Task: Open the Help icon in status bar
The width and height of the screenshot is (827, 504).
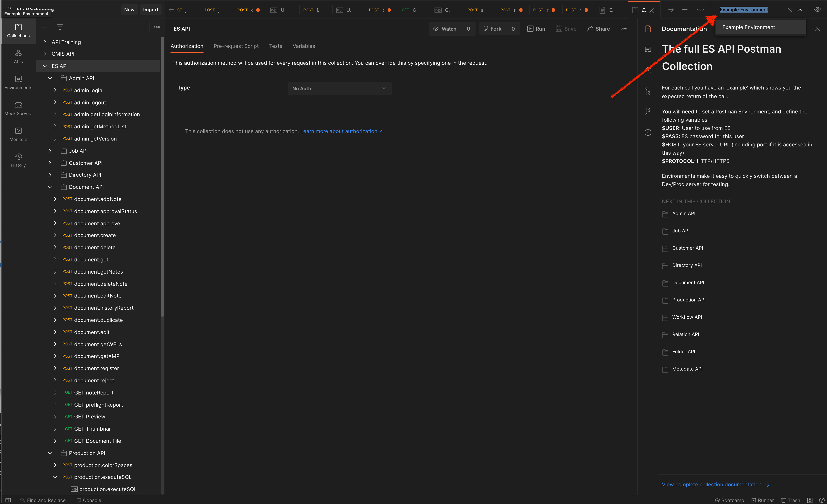Action: (822, 500)
